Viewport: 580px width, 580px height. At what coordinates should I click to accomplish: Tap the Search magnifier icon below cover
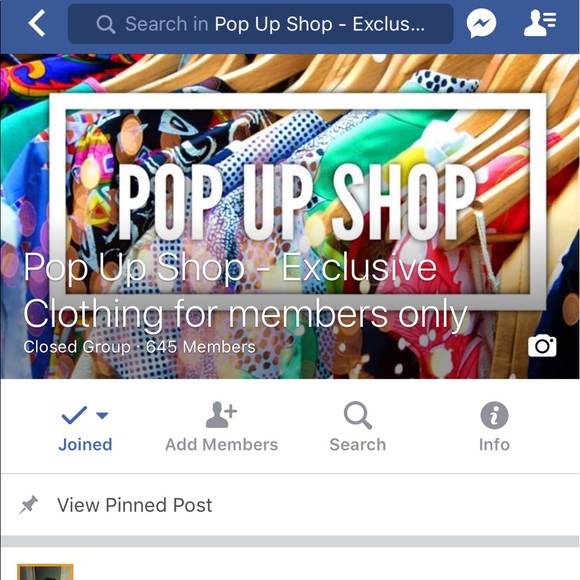click(357, 415)
